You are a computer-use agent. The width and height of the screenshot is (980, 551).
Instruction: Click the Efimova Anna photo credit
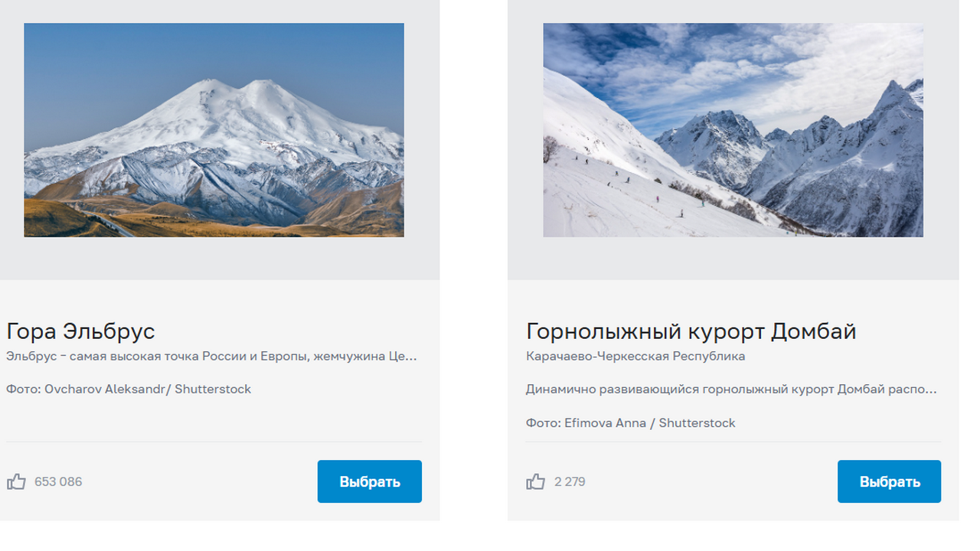630,423
